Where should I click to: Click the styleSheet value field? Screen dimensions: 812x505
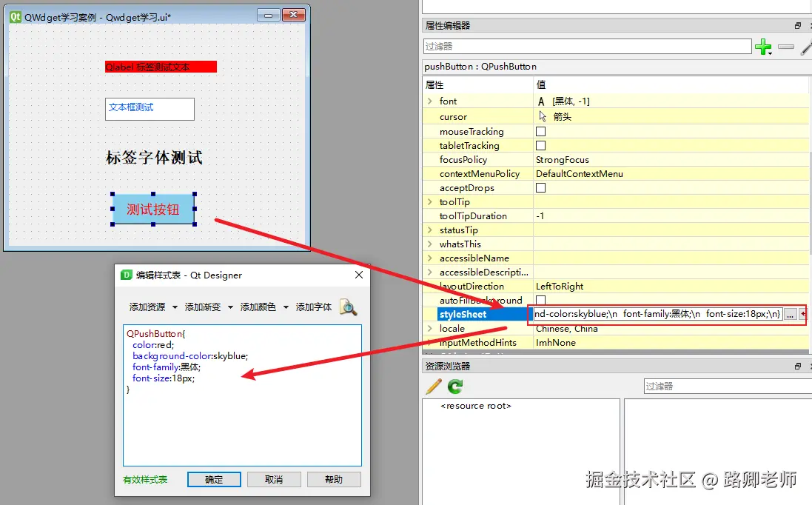tap(657, 314)
